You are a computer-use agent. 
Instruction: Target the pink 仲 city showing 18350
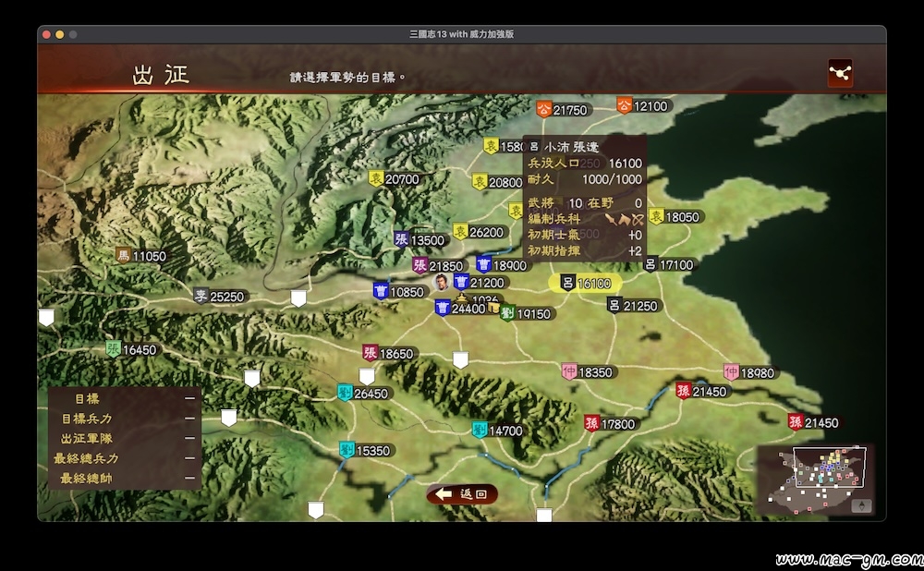pos(588,371)
